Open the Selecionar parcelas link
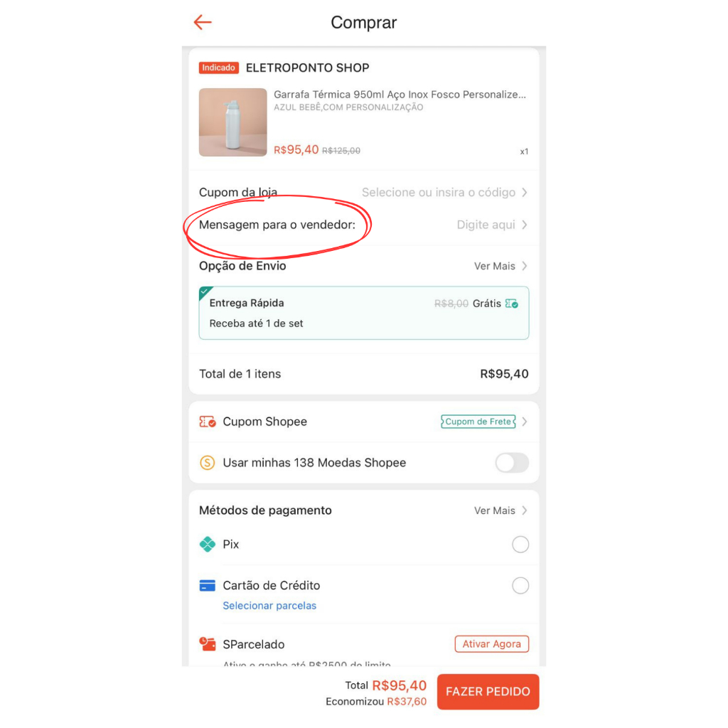Image resolution: width=728 pixels, height=728 pixels. click(x=269, y=606)
